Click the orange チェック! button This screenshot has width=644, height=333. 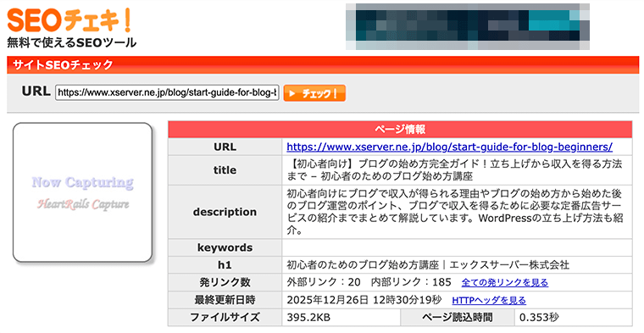click(314, 93)
